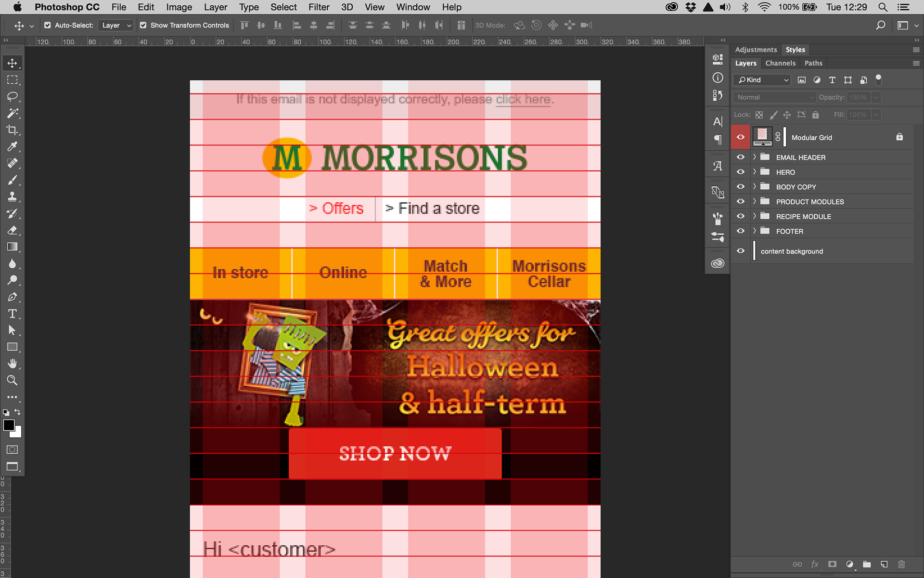Click the Modular Grid layer thumbnail

click(762, 136)
